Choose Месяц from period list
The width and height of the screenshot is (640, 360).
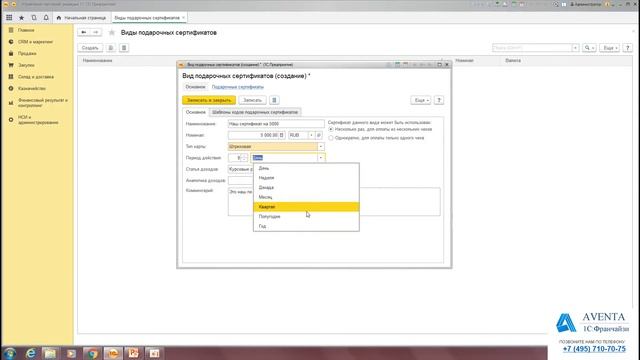tap(306, 197)
